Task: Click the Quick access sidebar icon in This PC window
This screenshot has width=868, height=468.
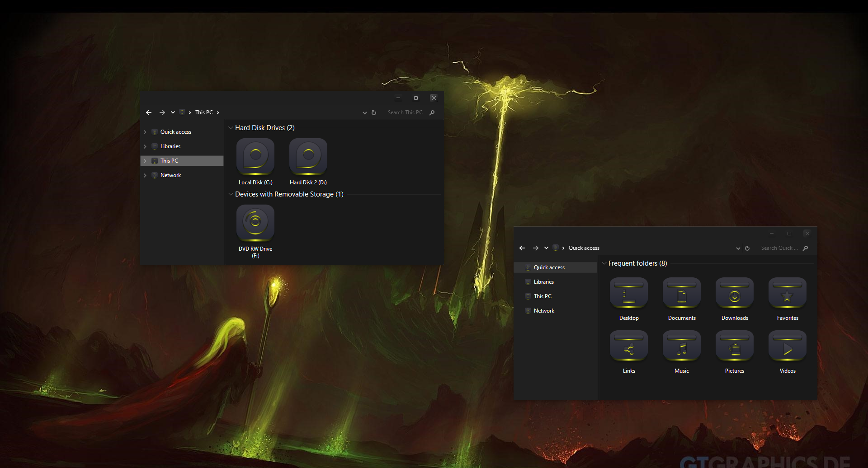Action: coord(155,132)
